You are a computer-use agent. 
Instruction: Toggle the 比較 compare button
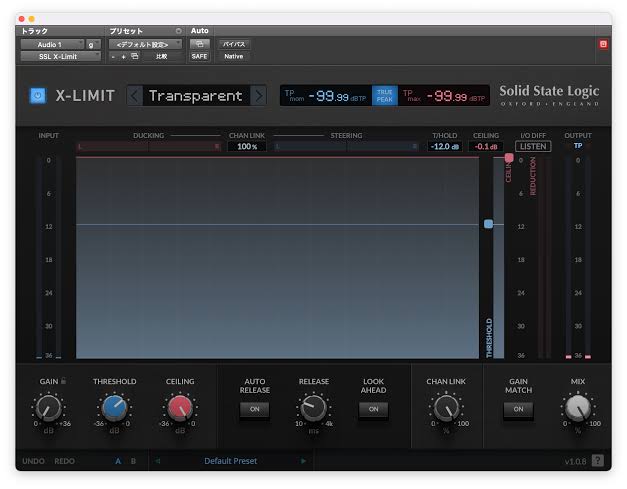(162, 56)
